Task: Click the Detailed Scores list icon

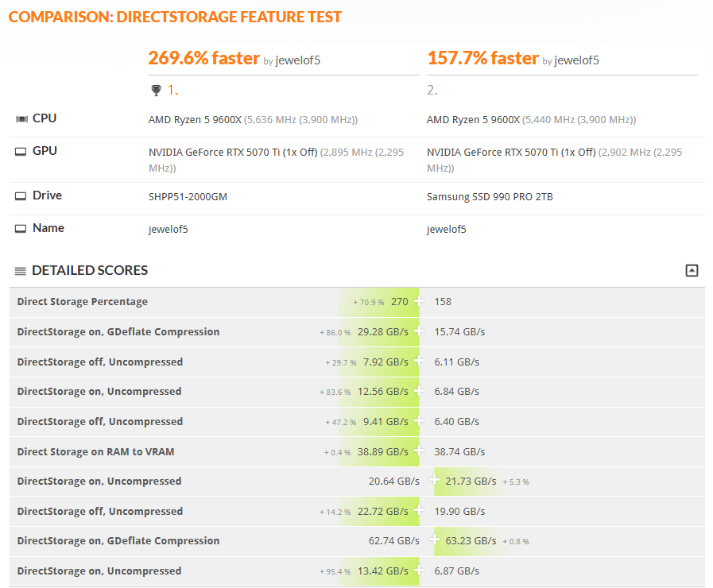Action: pyautogui.click(x=21, y=271)
